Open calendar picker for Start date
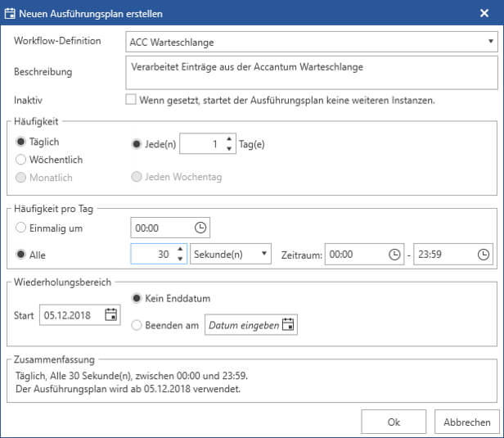This screenshot has width=504, height=438. 111,314
